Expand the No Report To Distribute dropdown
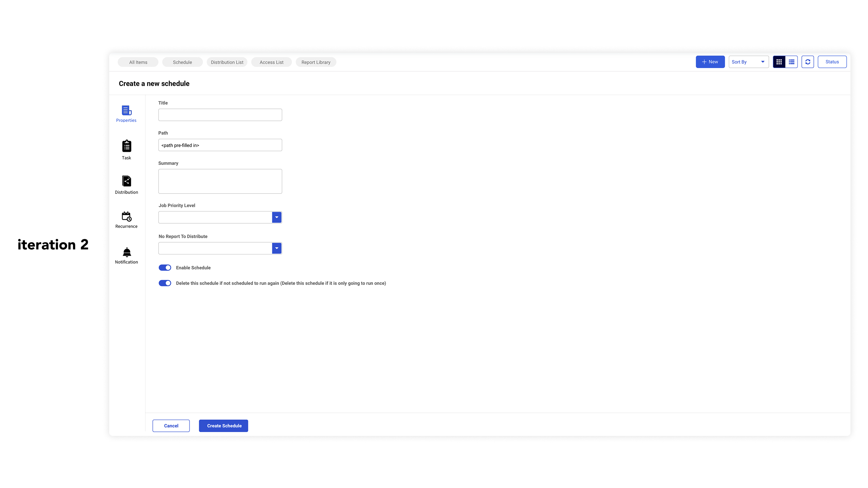Image resolution: width=868 pixels, height=488 pixels. (x=277, y=248)
